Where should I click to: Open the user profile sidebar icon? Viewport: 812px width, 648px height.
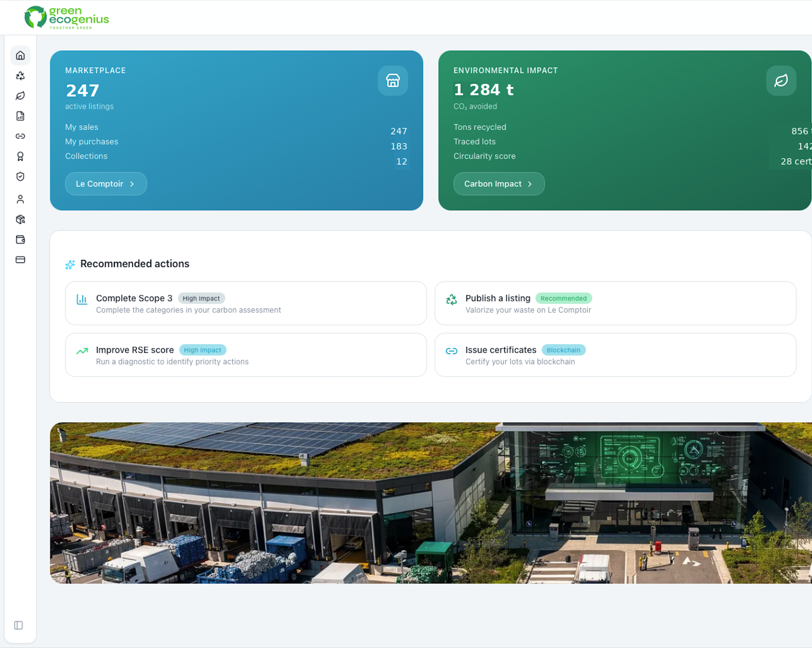(20, 199)
